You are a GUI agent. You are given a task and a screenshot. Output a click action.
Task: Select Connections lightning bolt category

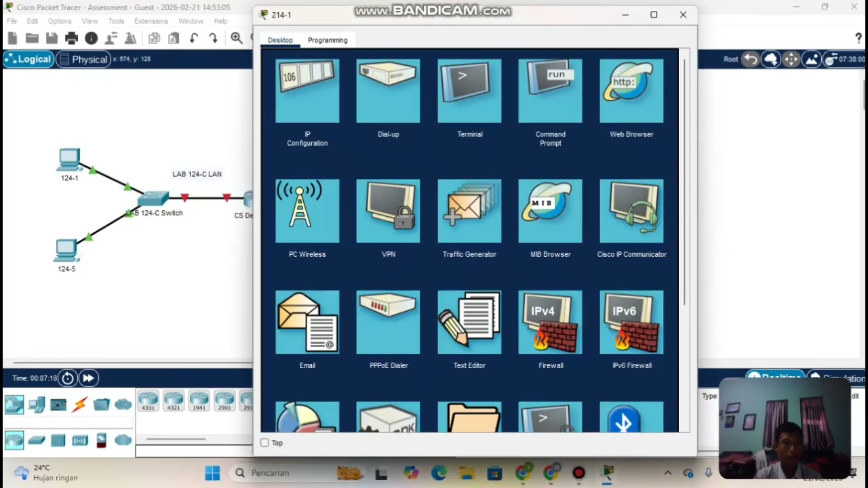click(x=80, y=405)
